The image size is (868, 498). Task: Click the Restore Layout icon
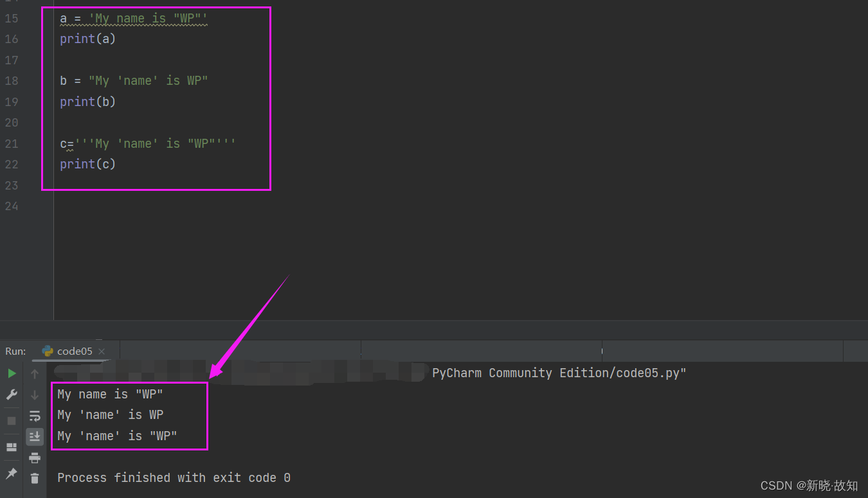tap(10, 447)
